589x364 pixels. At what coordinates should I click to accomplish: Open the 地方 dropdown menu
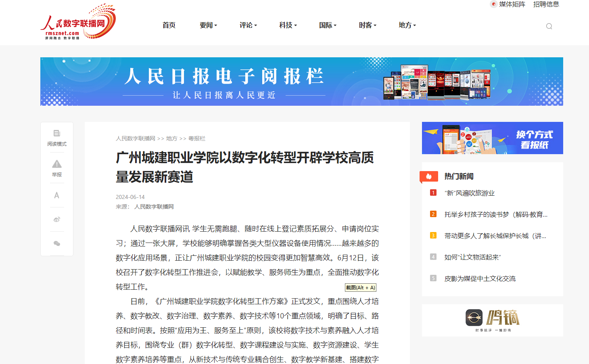tap(407, 25)
